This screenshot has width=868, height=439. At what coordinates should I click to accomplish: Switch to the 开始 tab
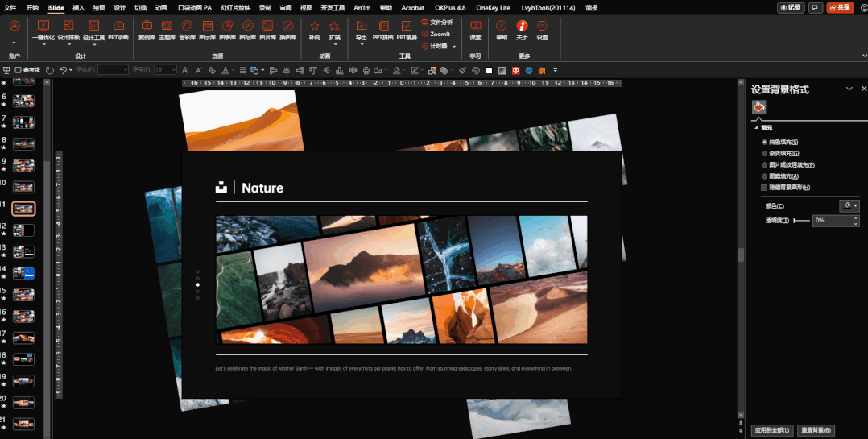[32, 8]
